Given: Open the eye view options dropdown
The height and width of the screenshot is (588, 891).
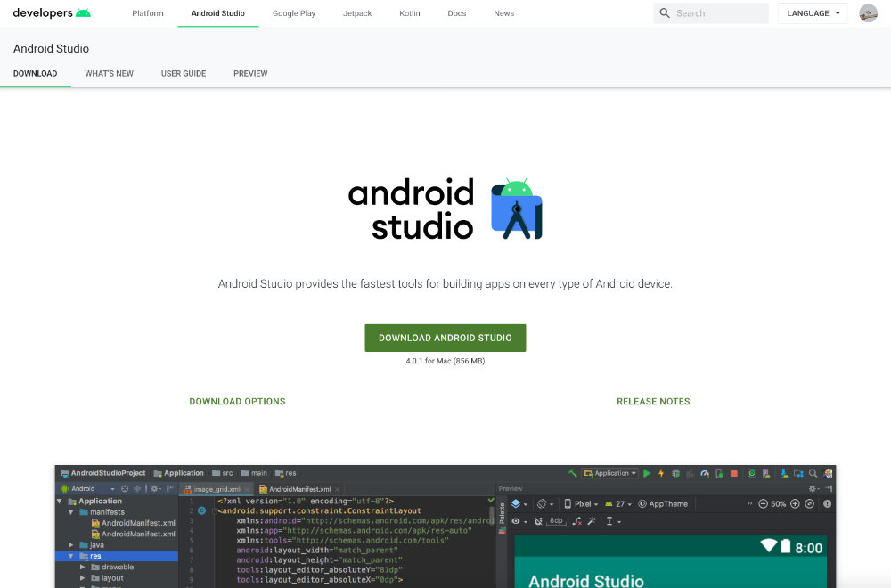Looking at the screenshot, I should pos(519,521).
